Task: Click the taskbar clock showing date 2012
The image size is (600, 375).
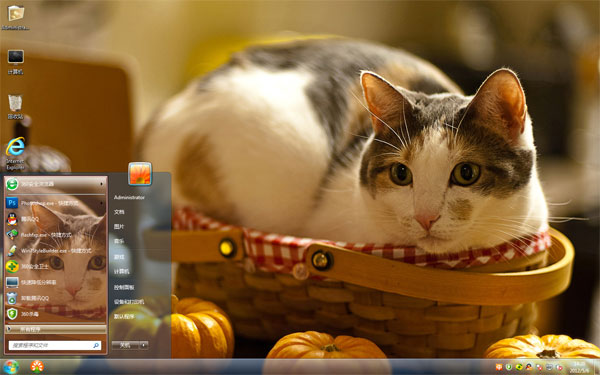Action: tap(578, 367)
